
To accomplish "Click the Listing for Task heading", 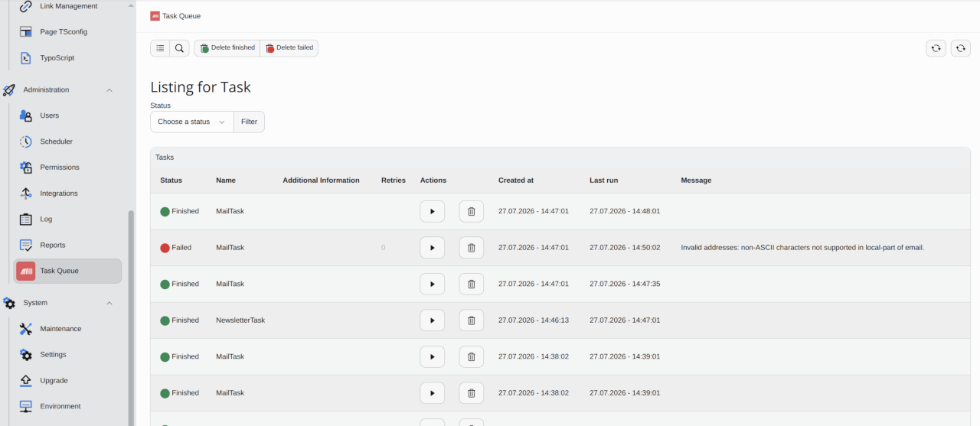I will 201,87.
